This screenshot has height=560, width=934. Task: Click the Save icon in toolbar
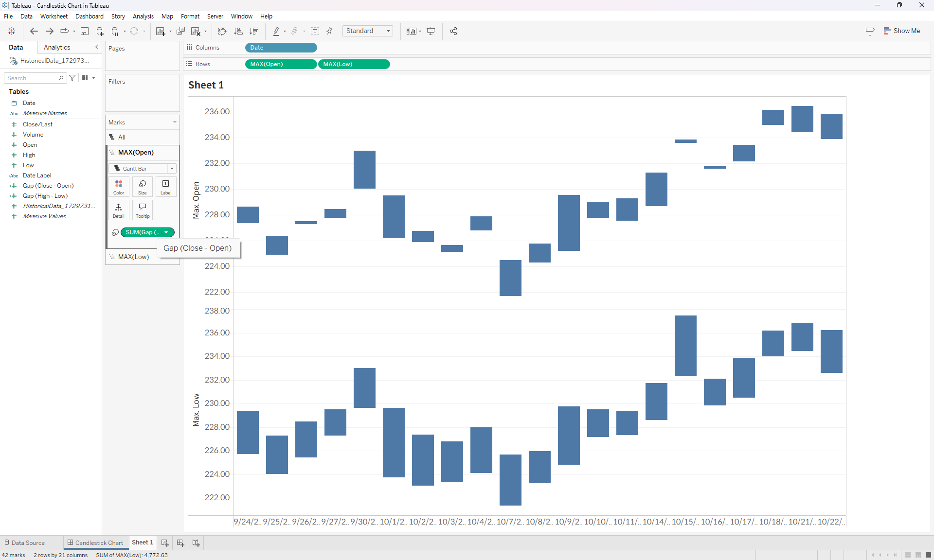coord(85,31)
